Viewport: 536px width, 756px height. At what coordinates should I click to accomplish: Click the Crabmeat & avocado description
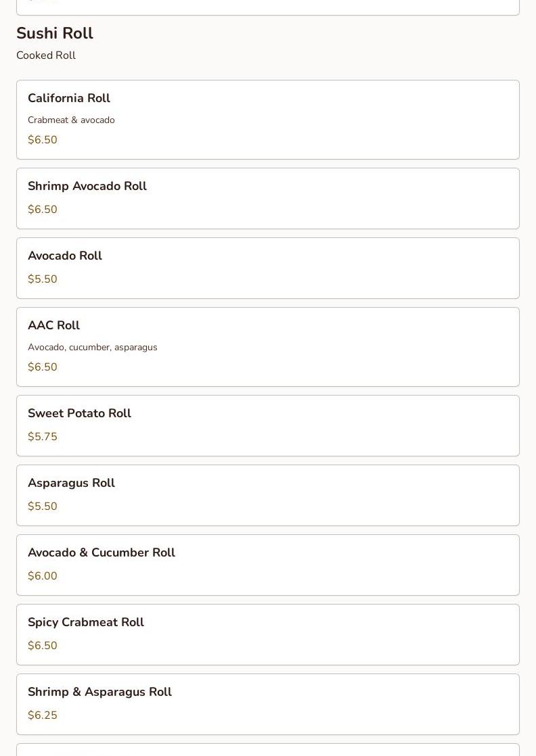click(x=71, y=120)
